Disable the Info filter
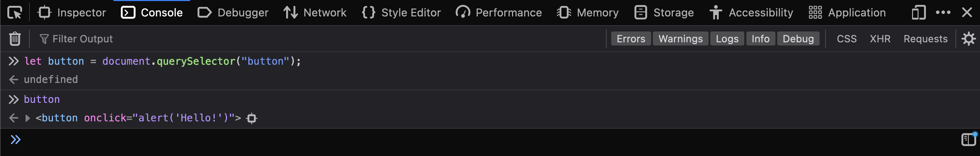Screen dimensions: 980x156 [x=760, y=39]
